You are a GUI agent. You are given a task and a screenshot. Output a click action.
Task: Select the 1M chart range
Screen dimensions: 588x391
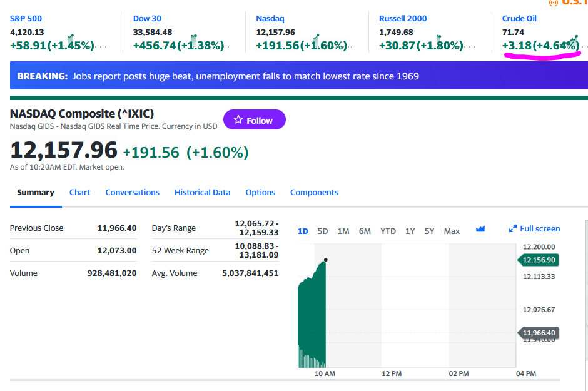(x=343, y=231)
